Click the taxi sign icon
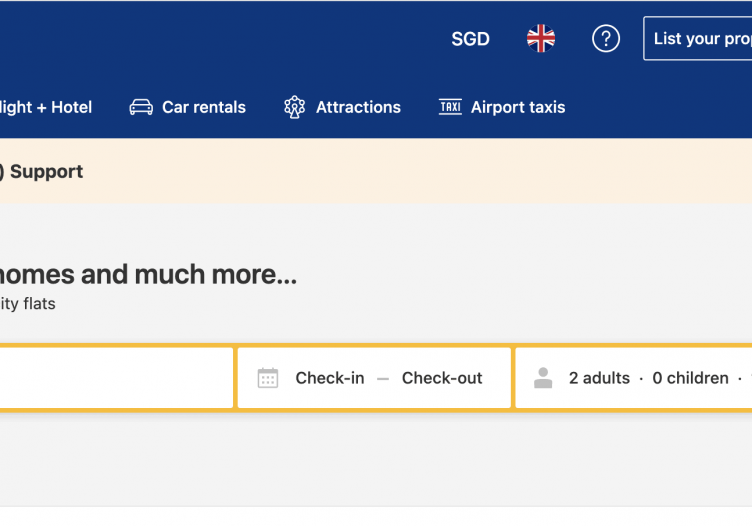 [450, 106]
